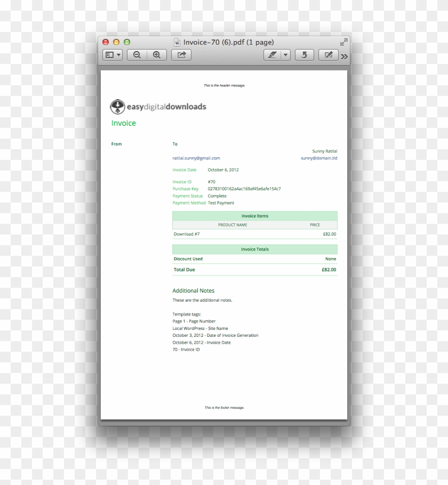Zoom in on the PDF page

157,55
